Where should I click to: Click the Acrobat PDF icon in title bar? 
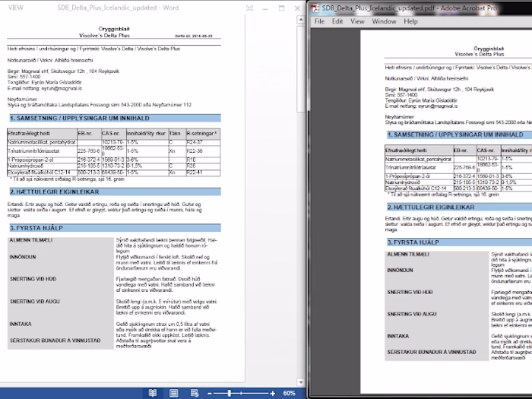click(x=315, y=8)
